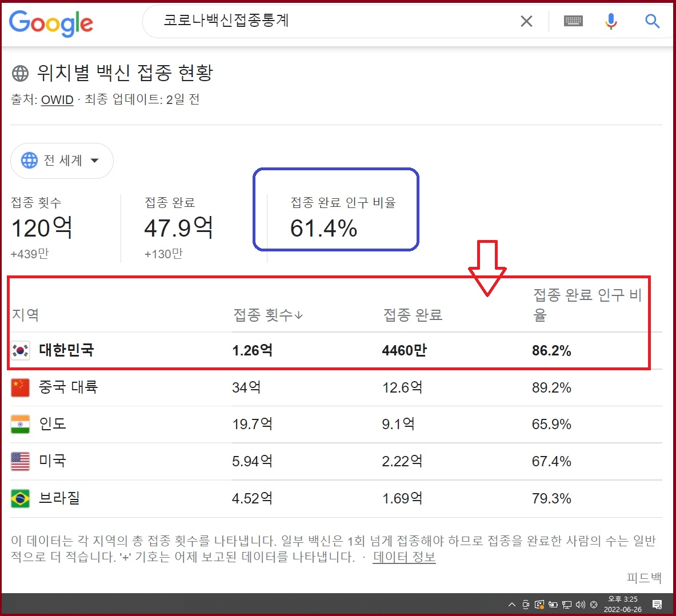Open the 전 세계 region dropdown
Screen dimensions: 676x616
pos(62,161)
